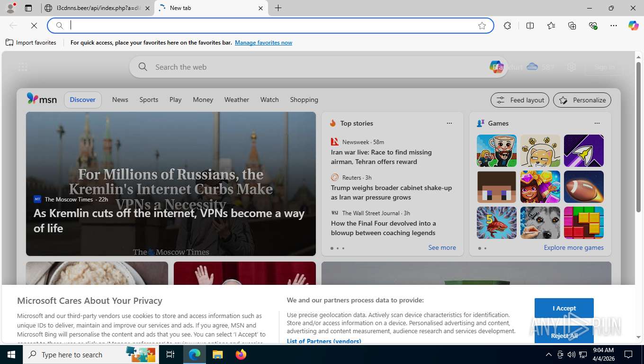Screen dimensions: 644x364
Task: Open the tab actions menu icon
Action: click(x=28, y=8)
